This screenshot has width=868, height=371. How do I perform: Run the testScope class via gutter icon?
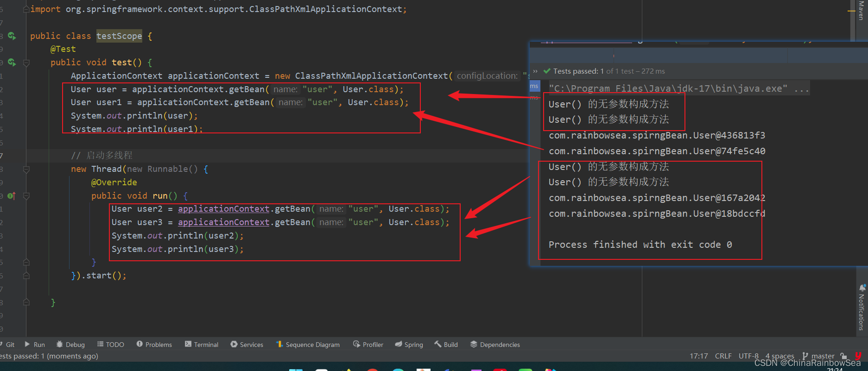12,36
